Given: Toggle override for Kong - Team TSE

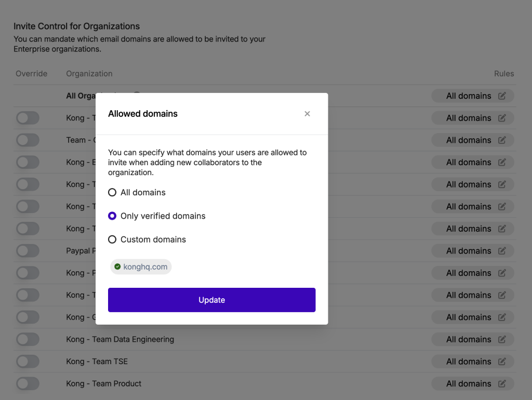Looking at the screenshot, I should click(x=28, y=362).
